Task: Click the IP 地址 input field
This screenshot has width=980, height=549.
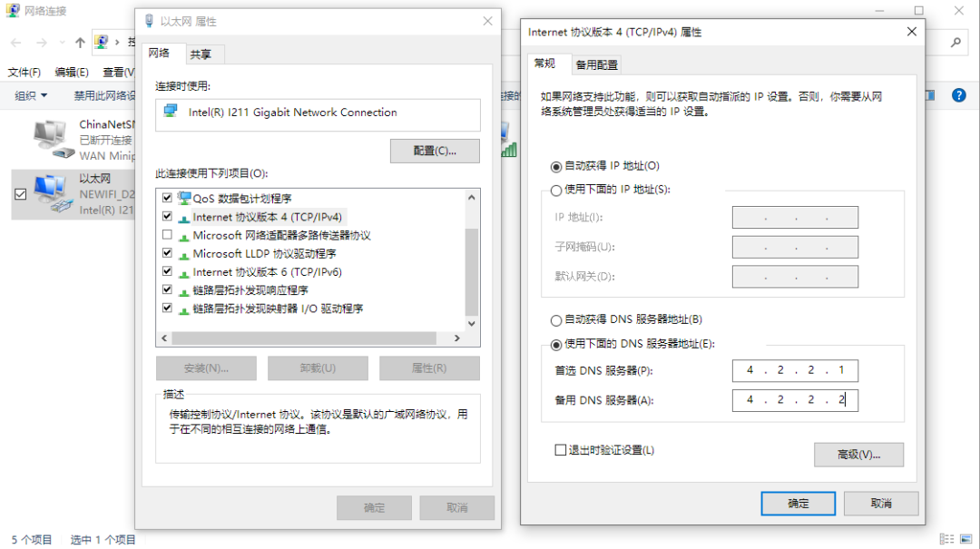Action: [795, 218]
